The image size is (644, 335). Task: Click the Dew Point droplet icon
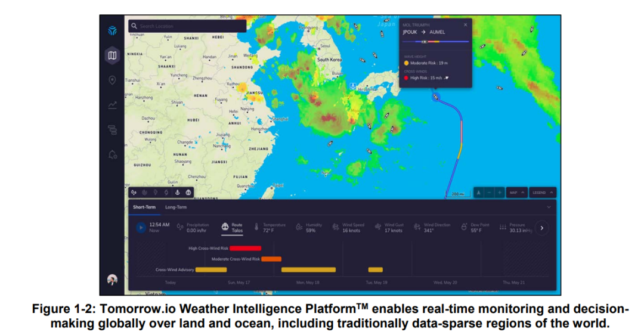pos(464,227)
